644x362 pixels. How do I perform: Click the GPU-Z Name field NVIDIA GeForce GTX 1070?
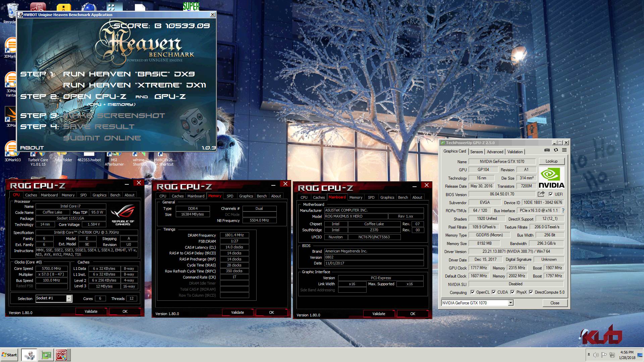tap(502, 161)
